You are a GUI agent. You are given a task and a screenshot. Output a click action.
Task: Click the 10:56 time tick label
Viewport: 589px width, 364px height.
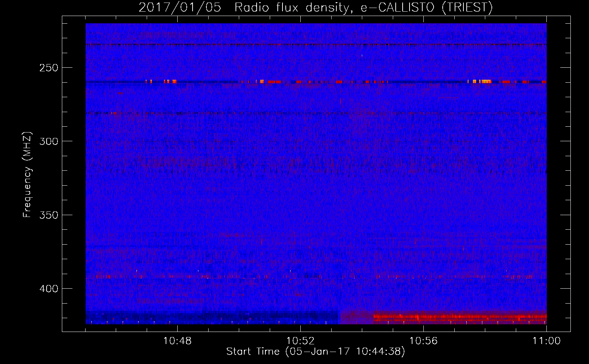tap(423, 341)
